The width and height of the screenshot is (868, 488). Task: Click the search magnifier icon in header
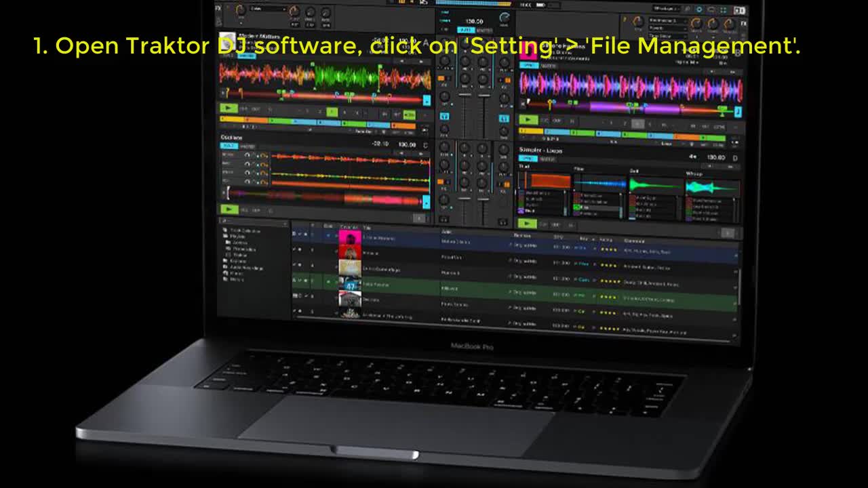tap(687, 9)
